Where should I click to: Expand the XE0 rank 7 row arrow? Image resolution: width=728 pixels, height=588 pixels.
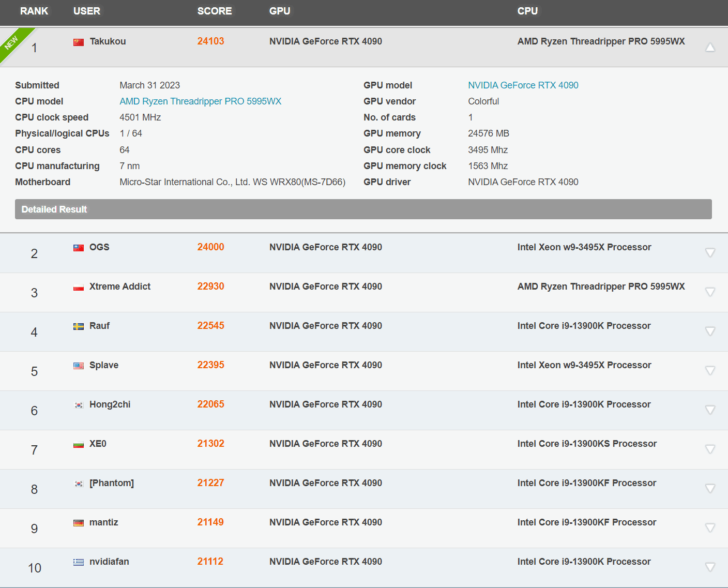(x=710, y=449)
